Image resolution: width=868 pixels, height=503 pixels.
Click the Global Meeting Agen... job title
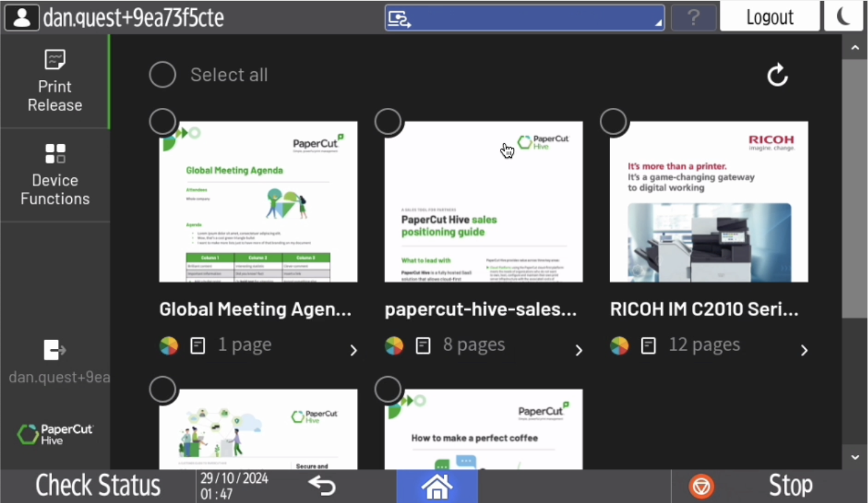pos(256,309)
